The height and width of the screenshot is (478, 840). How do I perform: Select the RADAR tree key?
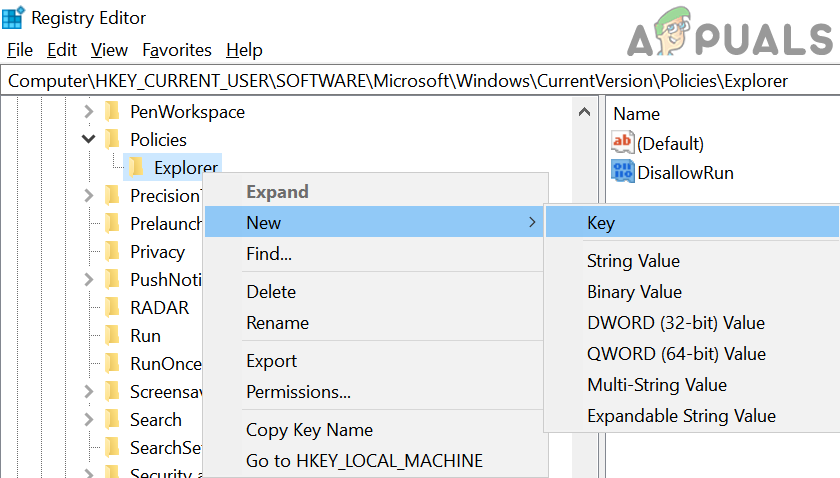(160, 308)
